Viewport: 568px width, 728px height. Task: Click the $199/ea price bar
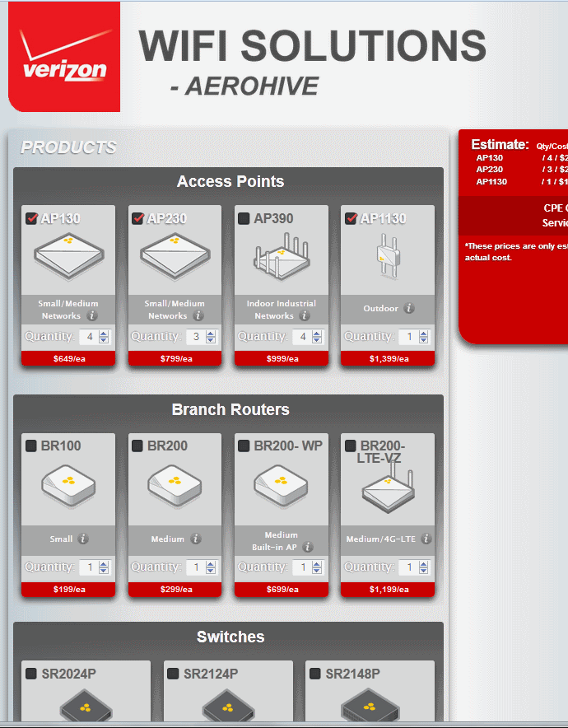(68, 589)
